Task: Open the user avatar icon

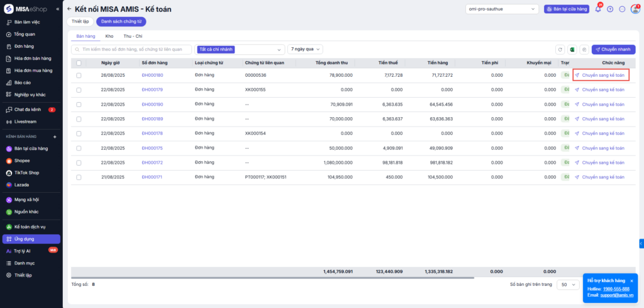Action: click(x=634, y=9)
